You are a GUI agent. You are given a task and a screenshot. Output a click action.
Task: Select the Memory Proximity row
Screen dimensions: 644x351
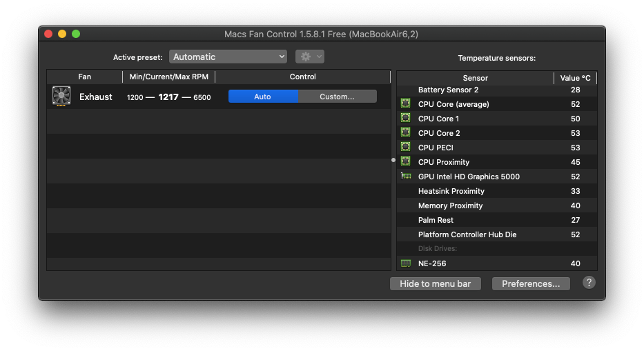497,205
